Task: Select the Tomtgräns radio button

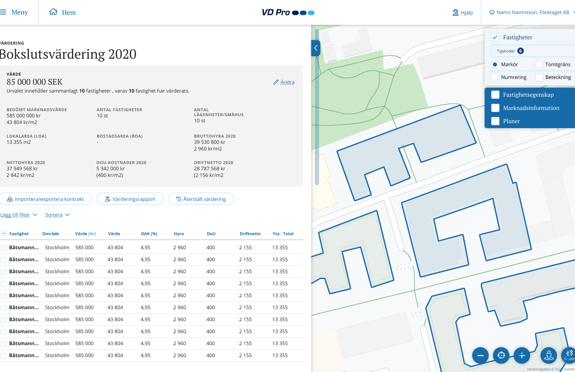Action: 539,65
